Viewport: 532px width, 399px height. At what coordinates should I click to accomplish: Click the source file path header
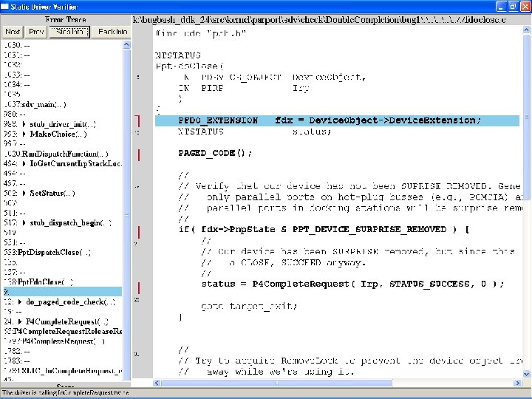point(319,20)
